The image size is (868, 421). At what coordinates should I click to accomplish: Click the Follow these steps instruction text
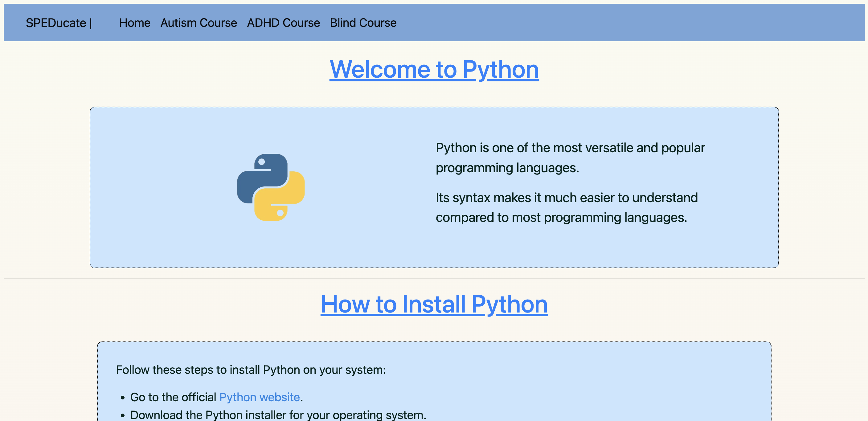tap(251, 370)
